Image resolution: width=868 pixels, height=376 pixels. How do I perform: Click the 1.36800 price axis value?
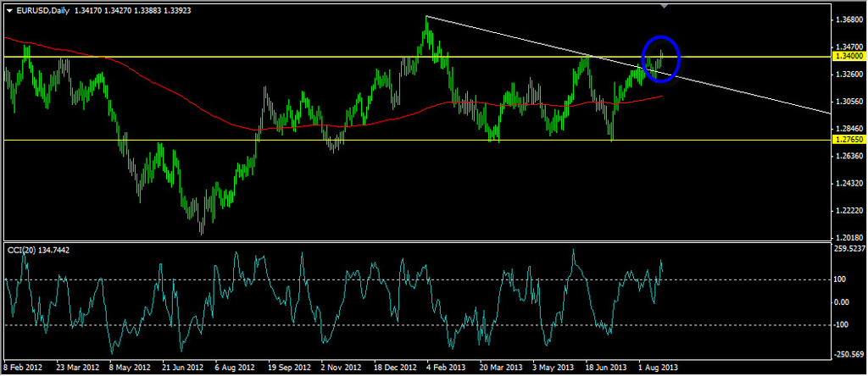coord(849,20)
